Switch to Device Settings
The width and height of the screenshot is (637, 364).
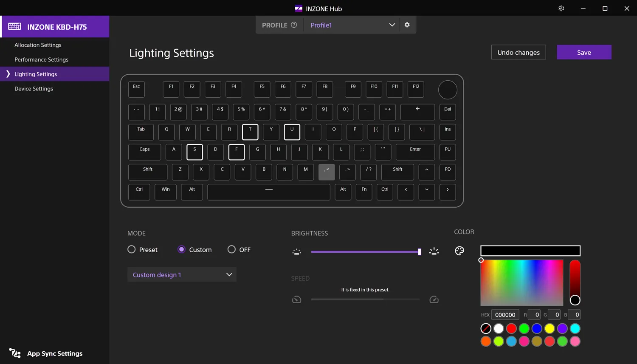point(34,88)
